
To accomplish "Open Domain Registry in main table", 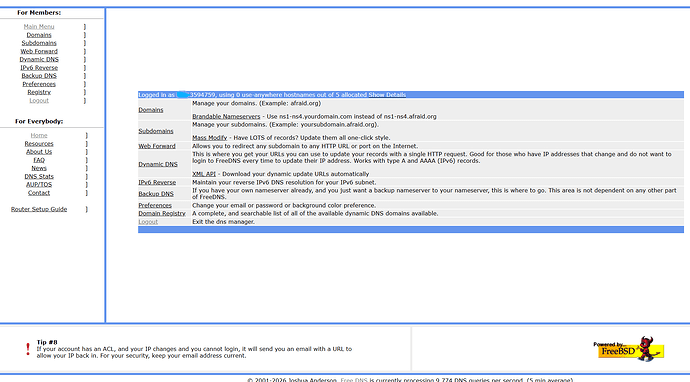I will click(162, 213).
